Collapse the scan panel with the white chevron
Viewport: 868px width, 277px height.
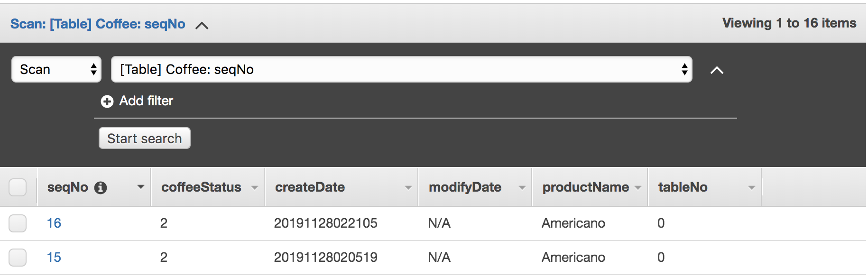(717, 71)
